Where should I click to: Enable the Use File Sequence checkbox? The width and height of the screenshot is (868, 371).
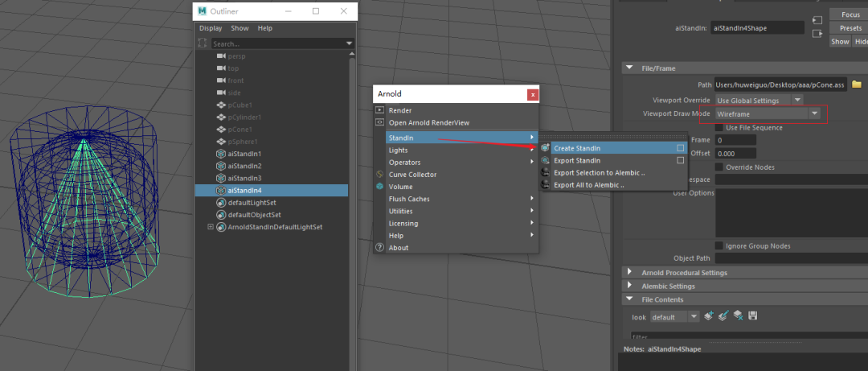point(719,127)
